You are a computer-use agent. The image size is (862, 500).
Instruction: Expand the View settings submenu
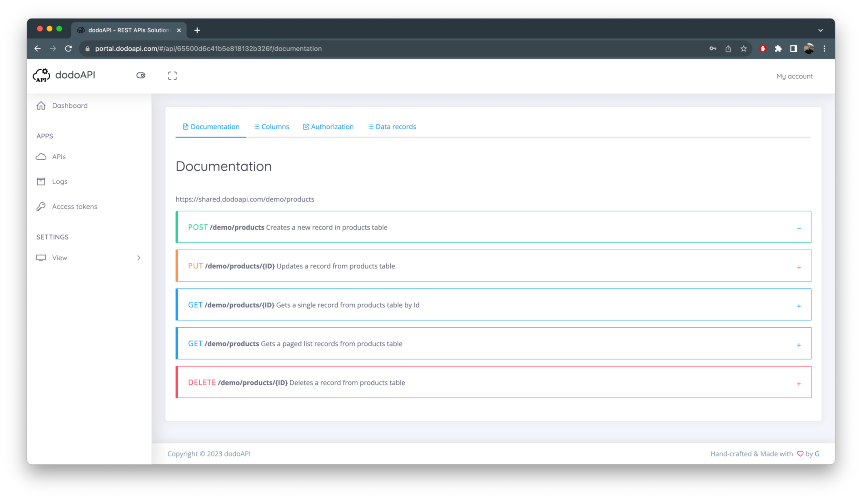88,258
